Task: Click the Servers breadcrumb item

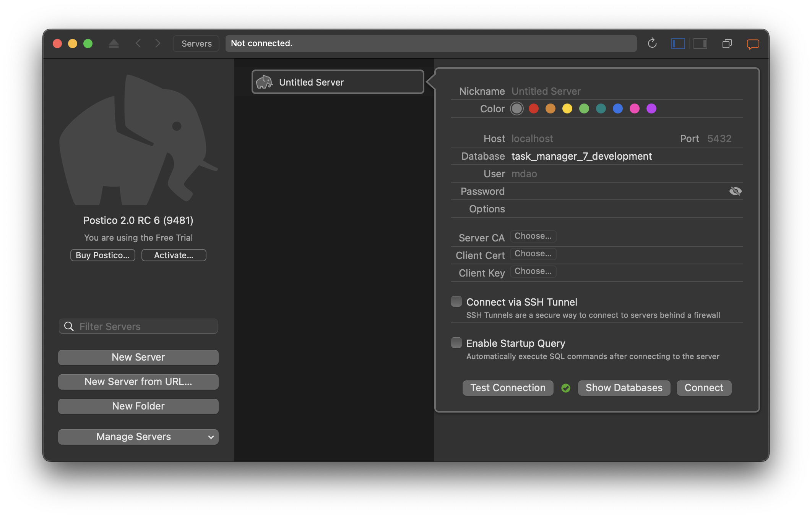Action: click(196, 44)
